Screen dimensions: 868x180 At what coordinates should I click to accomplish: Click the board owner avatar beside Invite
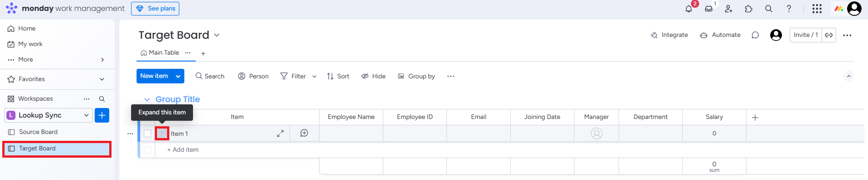pyautogui.click(x=776, y=35)
